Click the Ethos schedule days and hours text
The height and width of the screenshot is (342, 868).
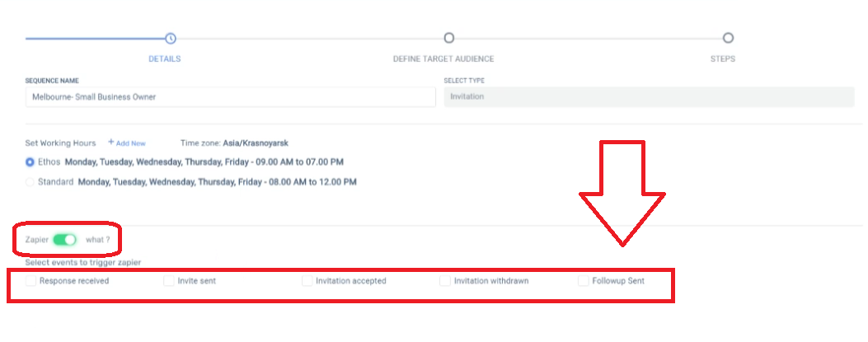[x=204, y=162]
